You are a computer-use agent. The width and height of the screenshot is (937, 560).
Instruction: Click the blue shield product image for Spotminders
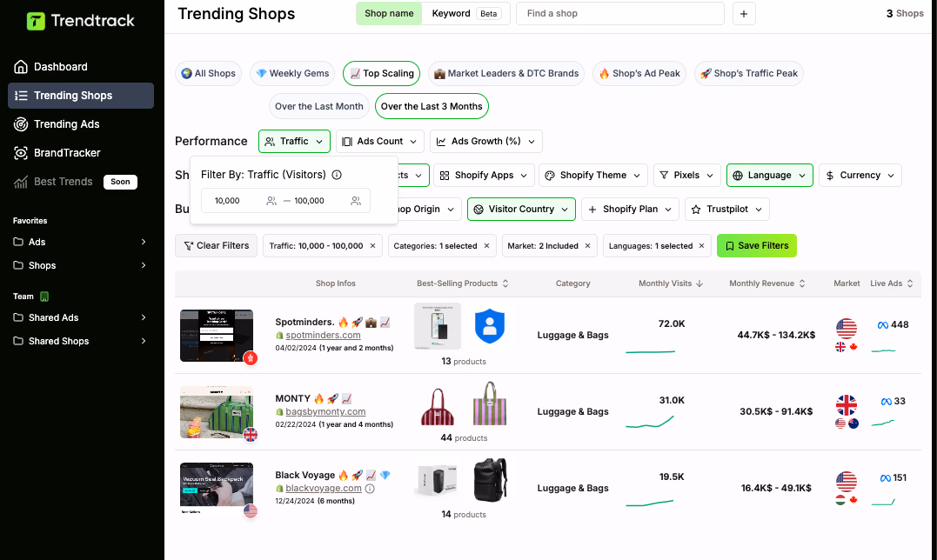pyautogui.click(x=490, y=326)
